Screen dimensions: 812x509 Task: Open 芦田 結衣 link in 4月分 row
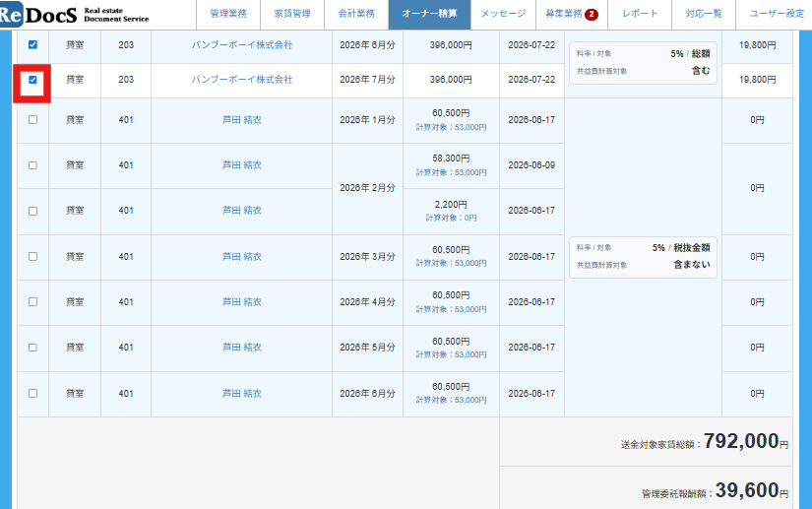tap(242, 302)
